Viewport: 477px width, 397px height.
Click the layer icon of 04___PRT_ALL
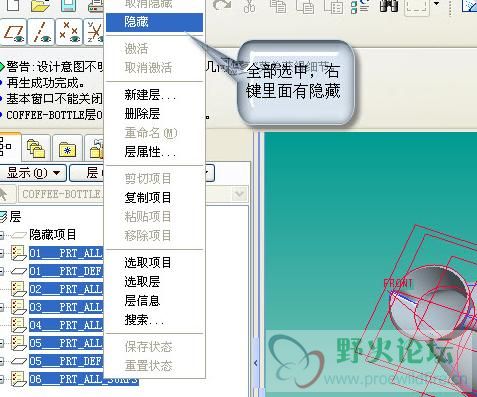pos(19,325)
